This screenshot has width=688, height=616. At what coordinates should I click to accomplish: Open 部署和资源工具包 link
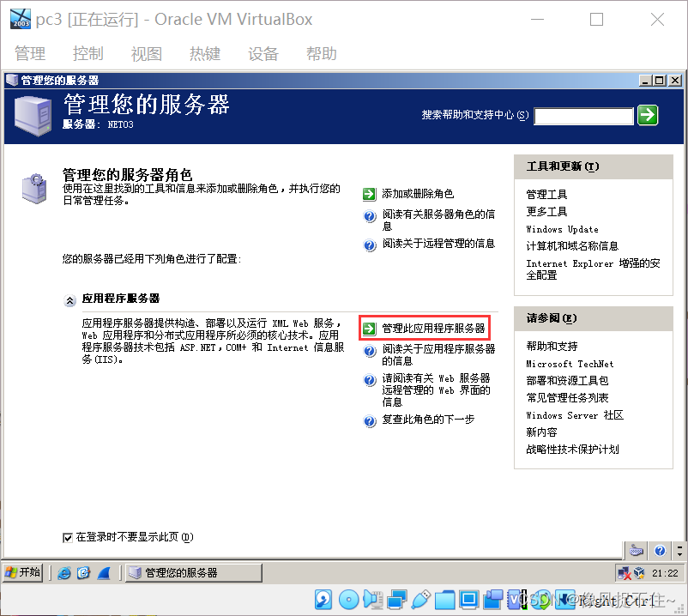[x=567, y=380]
